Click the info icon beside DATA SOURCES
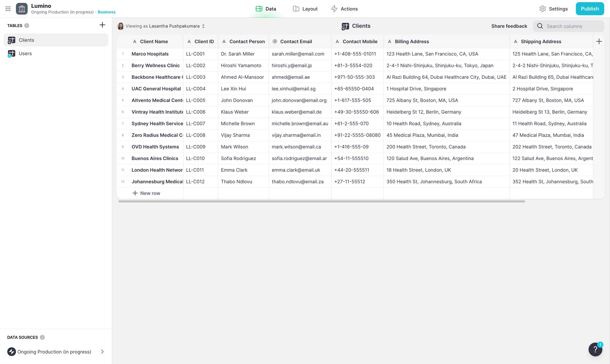The height and width of the screenshot is (364, 610). pyautogui.click(x=43, y=337)
